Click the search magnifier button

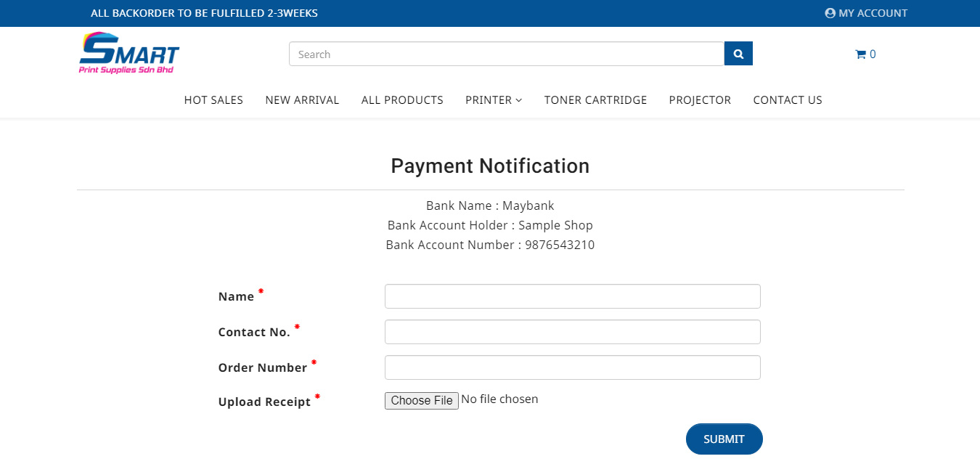[738, 54]
